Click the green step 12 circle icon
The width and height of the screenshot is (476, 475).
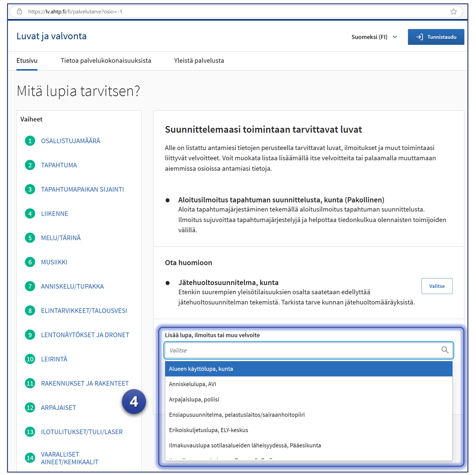[30, 407]
